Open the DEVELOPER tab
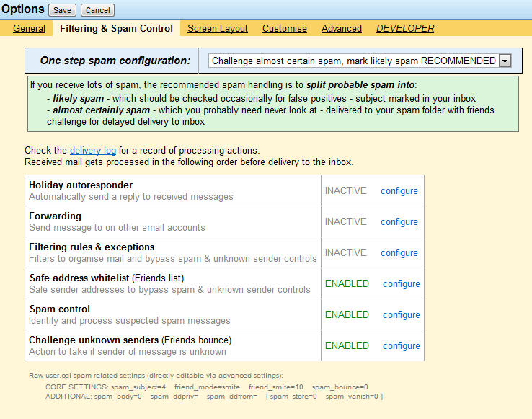 coord(405,29)
